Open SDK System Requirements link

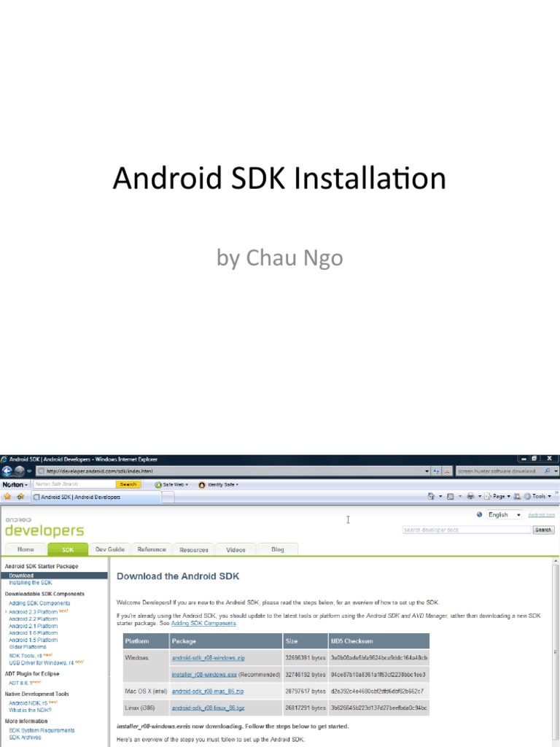42,730
